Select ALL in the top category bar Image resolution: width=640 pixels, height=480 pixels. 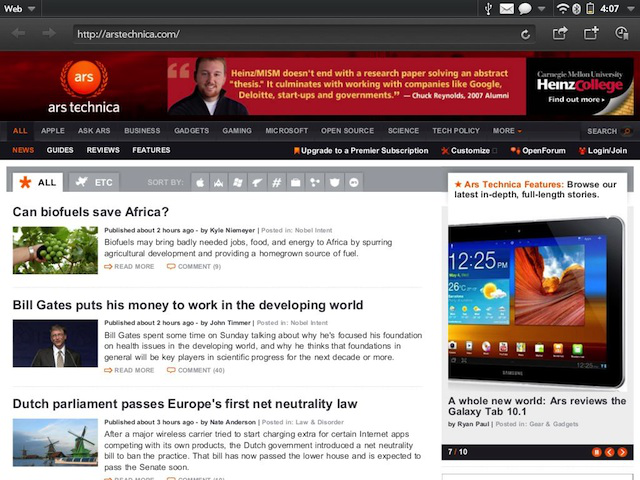[x=20, y=131]
